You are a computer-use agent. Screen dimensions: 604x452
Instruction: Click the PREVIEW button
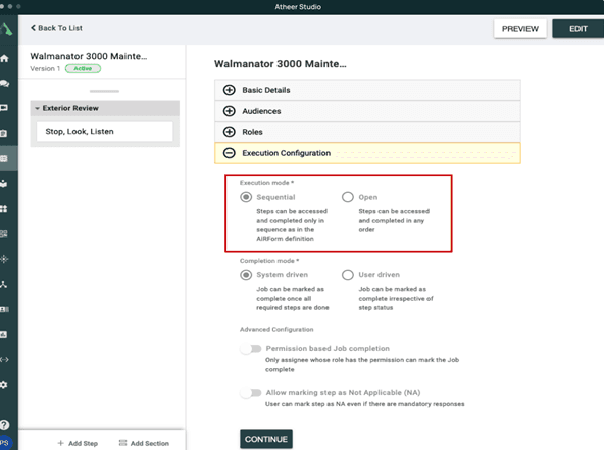tap(520, 29)
